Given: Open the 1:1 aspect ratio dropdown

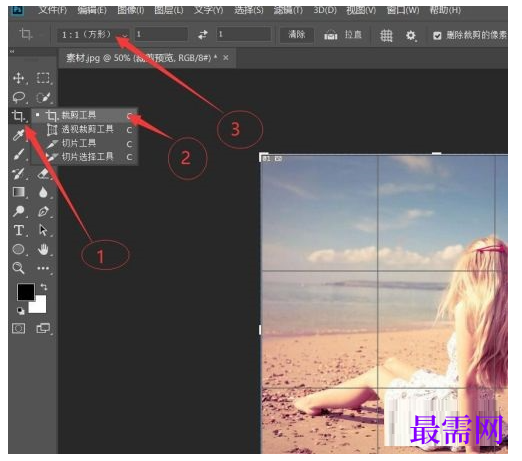Looking at the screenshot, I should [x=93, y=35].
